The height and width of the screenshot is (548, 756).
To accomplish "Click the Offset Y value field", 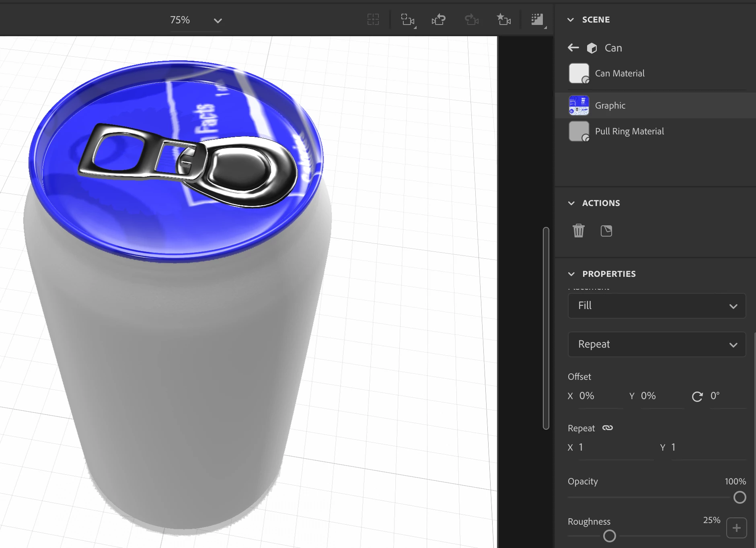I will pos(662,396).
